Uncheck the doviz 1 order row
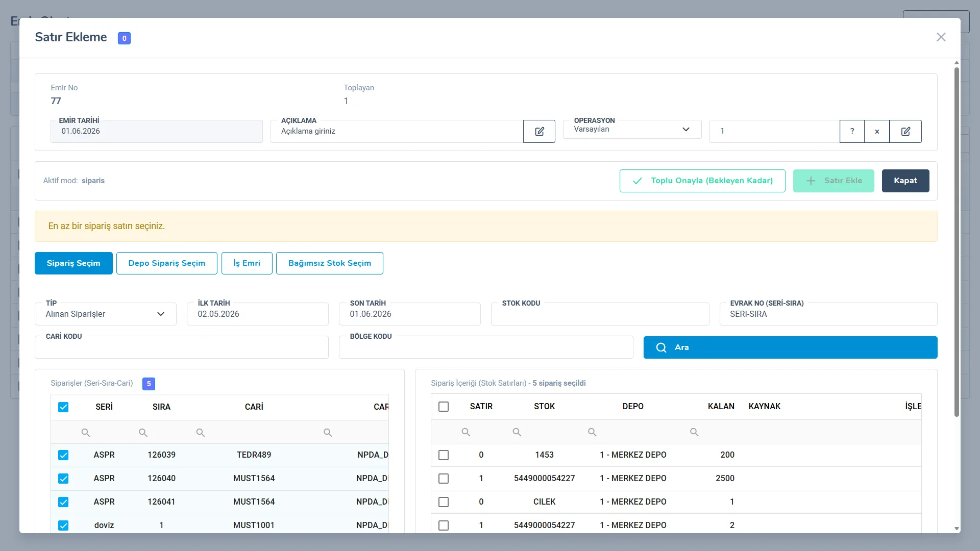 tap(63, 525)
